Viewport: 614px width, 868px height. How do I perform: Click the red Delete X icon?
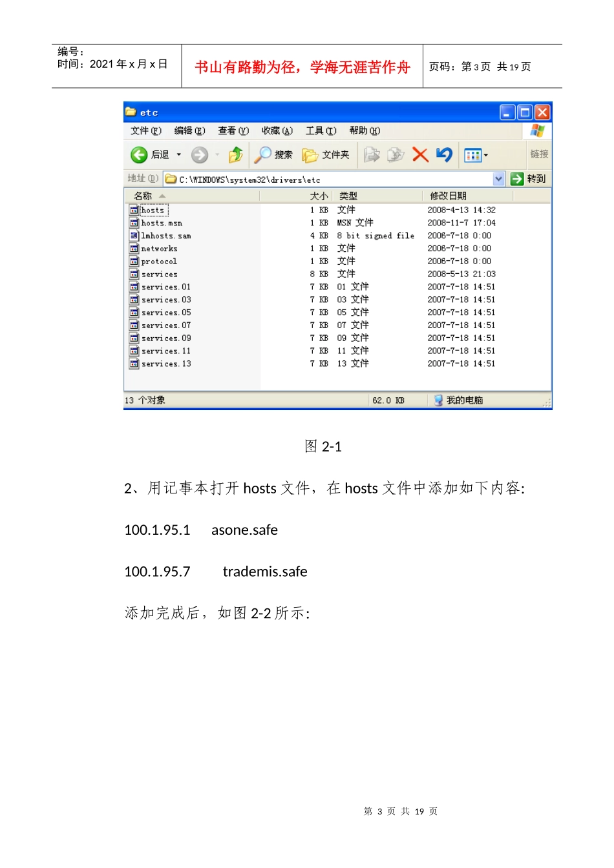pos(420,154)
